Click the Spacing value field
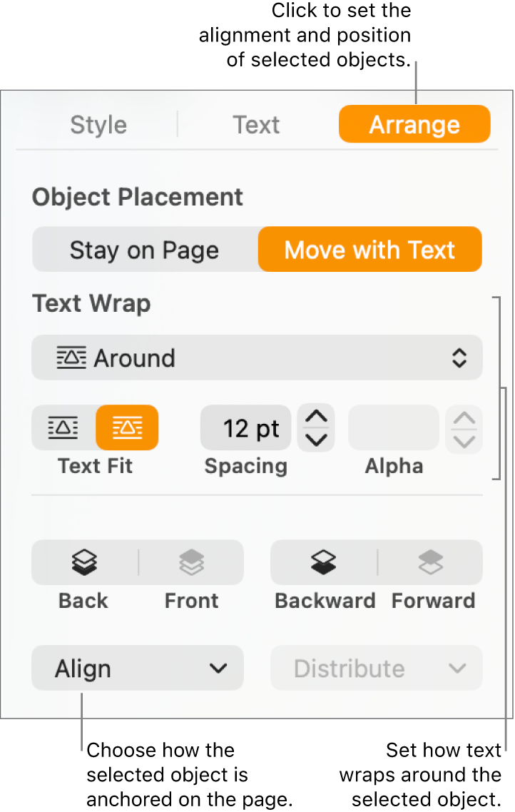This screenshot has height=812, width=515. 245,428
